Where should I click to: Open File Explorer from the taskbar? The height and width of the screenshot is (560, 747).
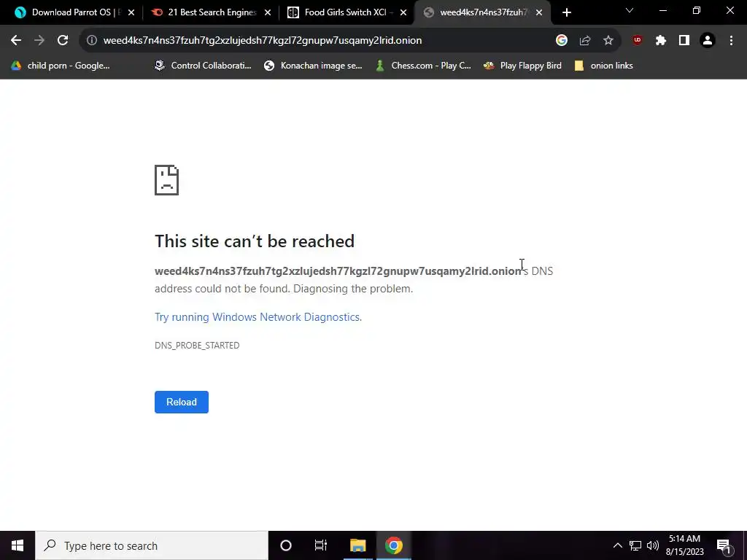(357, 545)
